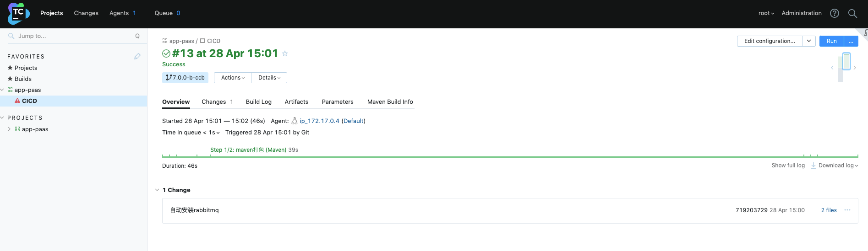This screenshot has height=251, width=868.
Task: Open the app-paas breadcrumb link
Action: pyautogui.click(x=182, y=41)
